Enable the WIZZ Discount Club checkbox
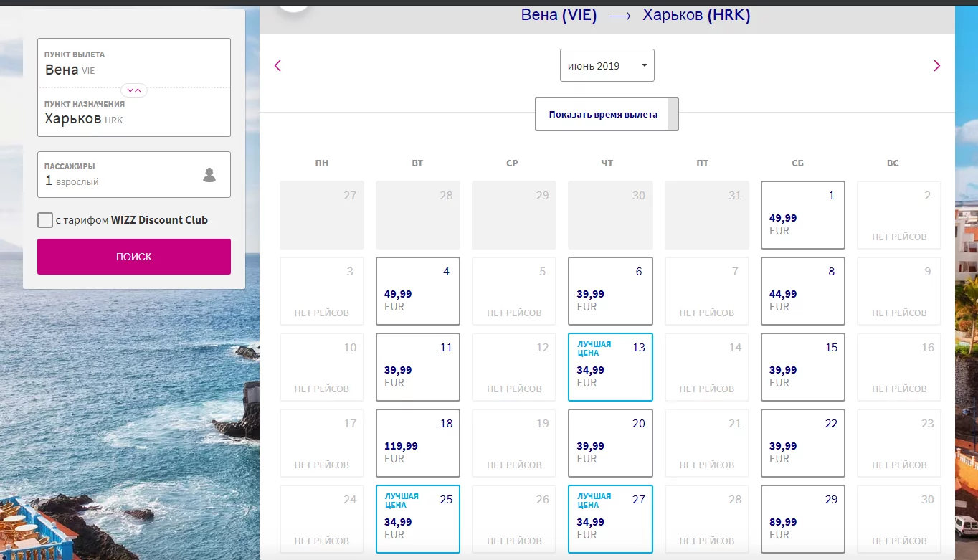The image size is (978, 560). pyautogui.click(x=45, y=220)
